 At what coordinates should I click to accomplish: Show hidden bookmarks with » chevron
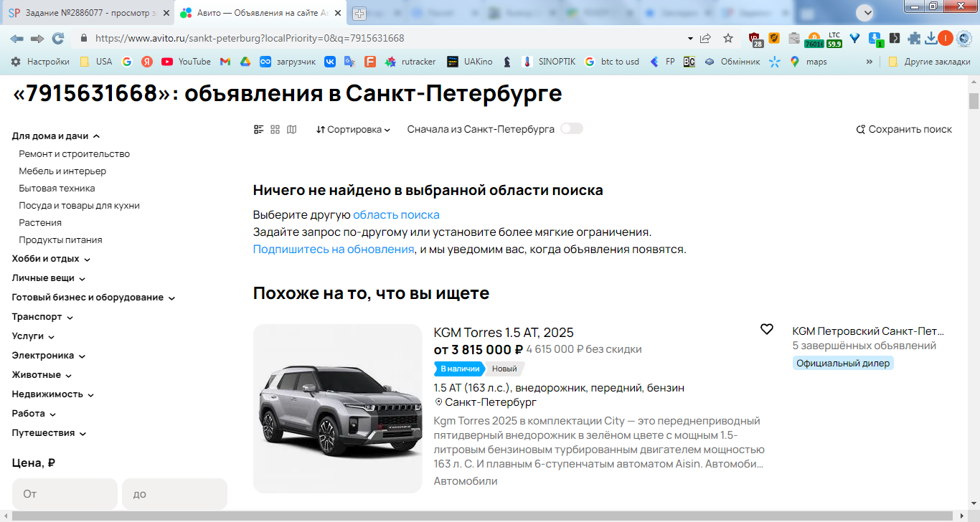[x=870, y=62]
